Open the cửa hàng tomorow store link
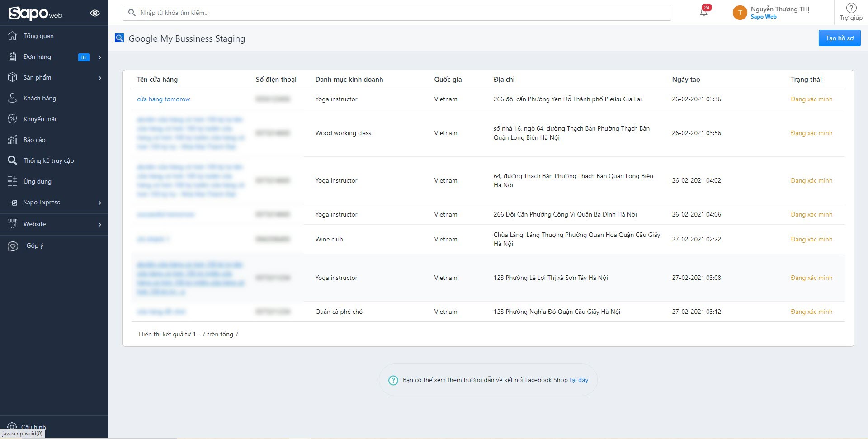The image size is (868, 439). coord(163,99)
